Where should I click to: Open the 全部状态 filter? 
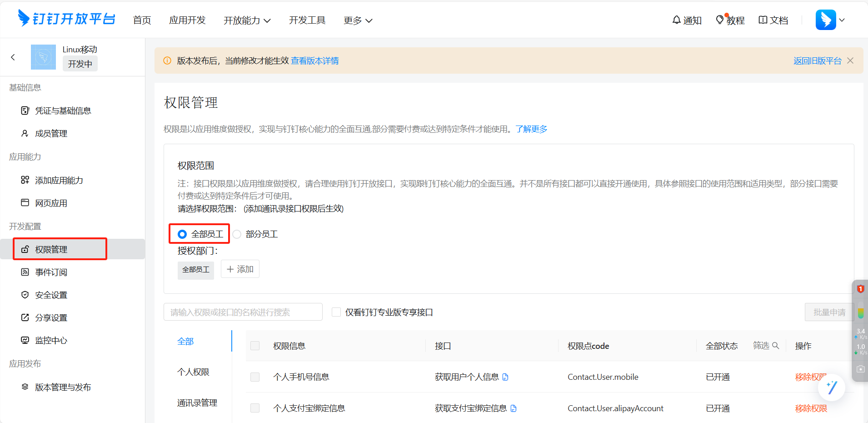coord(722,346)
